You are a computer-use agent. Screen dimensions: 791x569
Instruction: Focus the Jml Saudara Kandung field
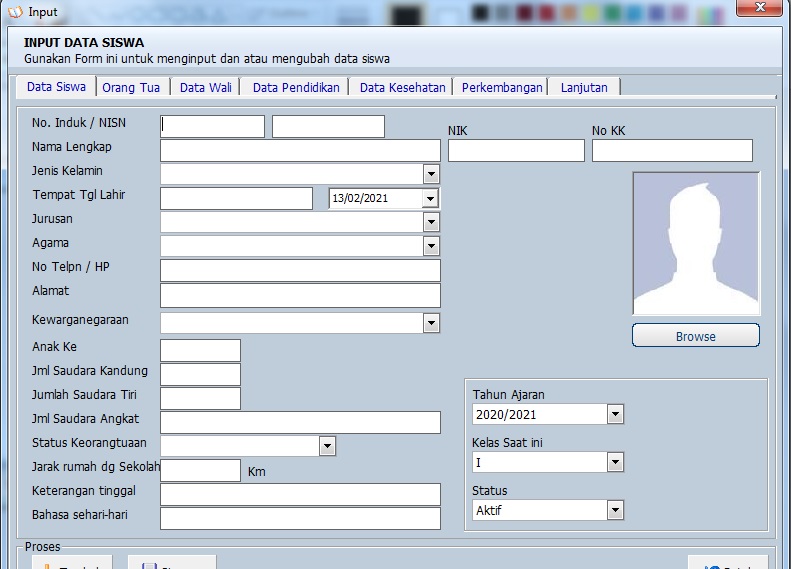pos(200,375)
